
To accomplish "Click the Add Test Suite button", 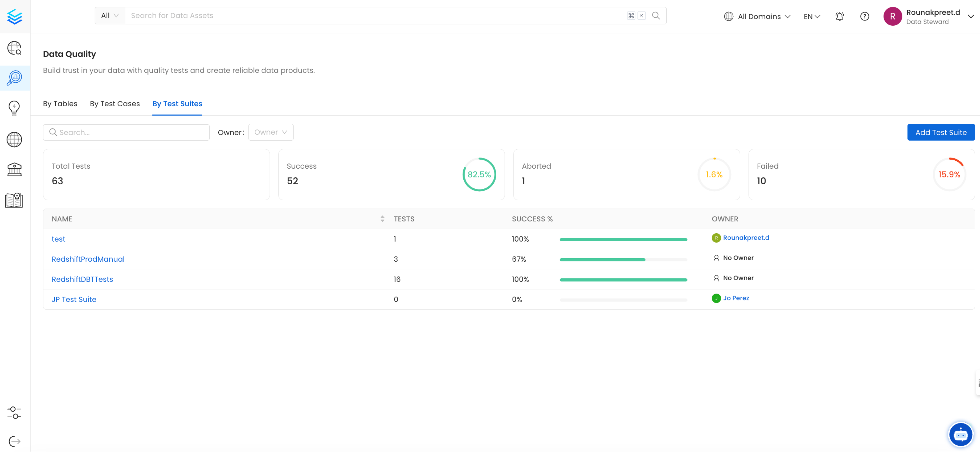I will [941, 132].
